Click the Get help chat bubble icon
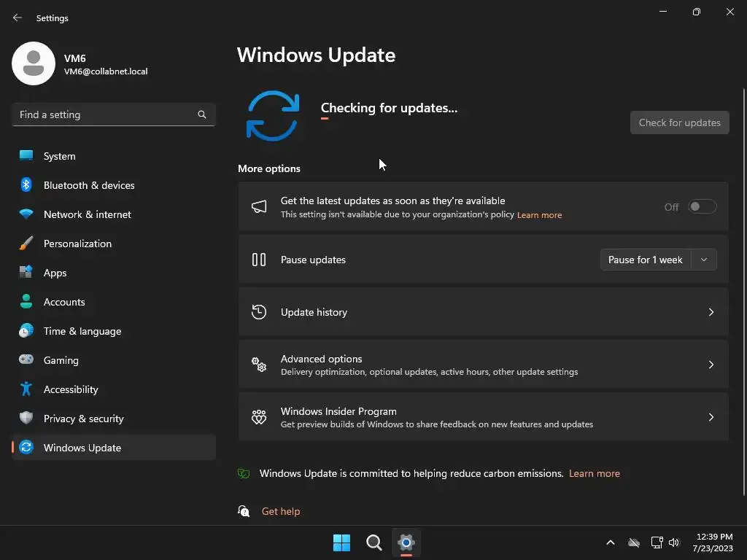Image resolution: width=747 pixels, height=560 pixels. (244, 511)
